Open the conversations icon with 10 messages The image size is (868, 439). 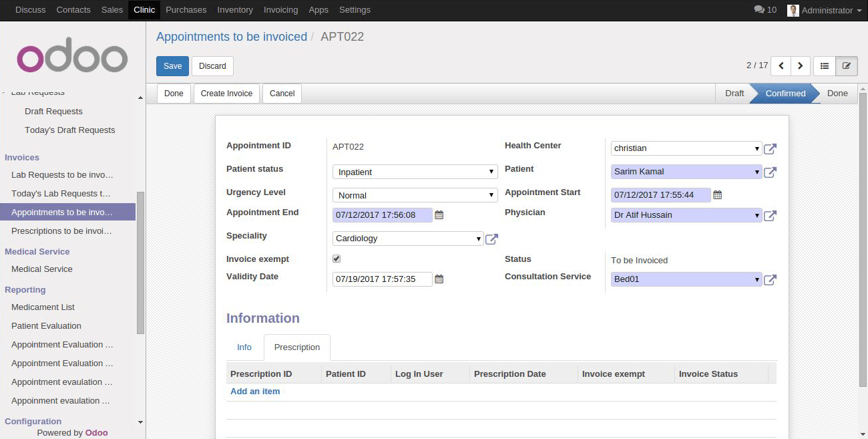tap(765, 10)
